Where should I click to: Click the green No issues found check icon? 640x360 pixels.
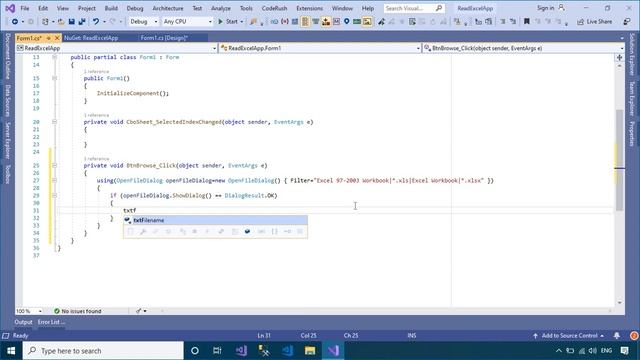click(57, 311)
